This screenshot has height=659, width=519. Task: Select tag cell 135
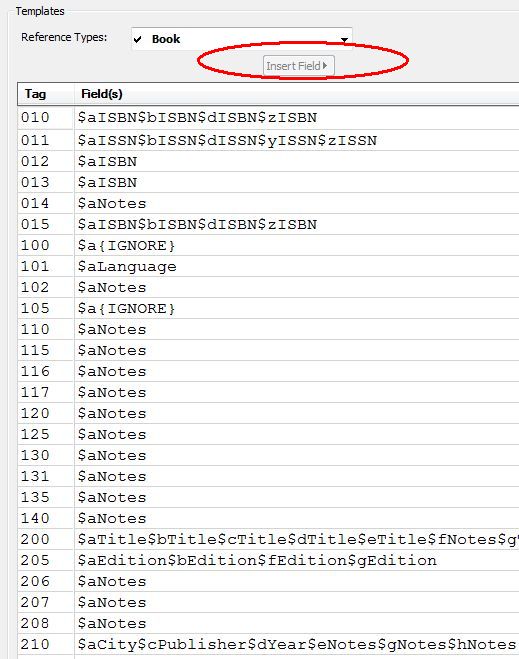[x=35, y=498]
